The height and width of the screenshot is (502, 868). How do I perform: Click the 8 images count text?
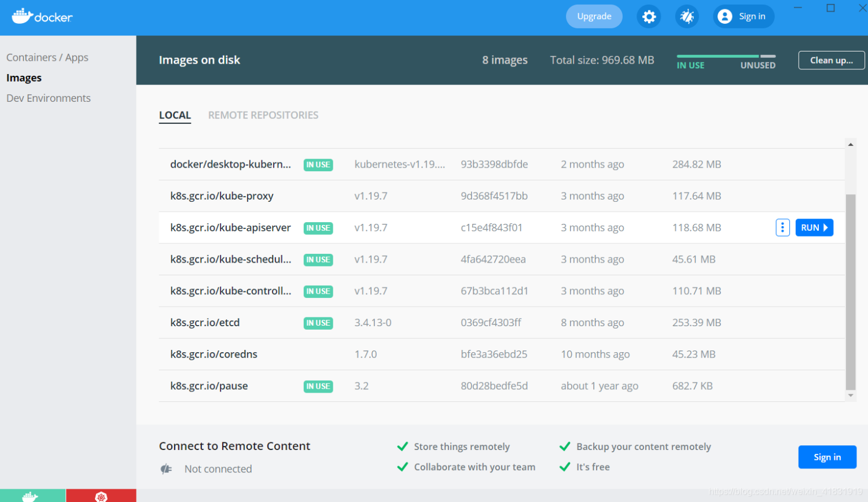click(505, 60)
